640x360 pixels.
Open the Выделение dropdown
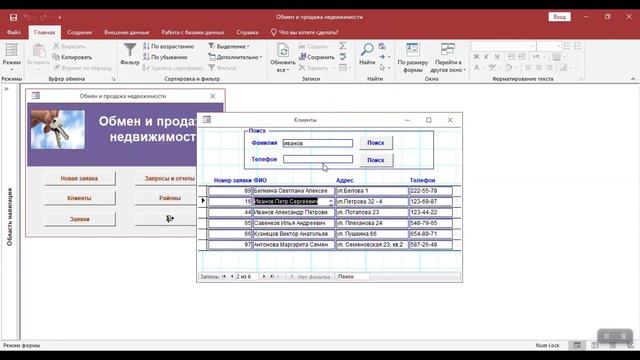point(229,47)
